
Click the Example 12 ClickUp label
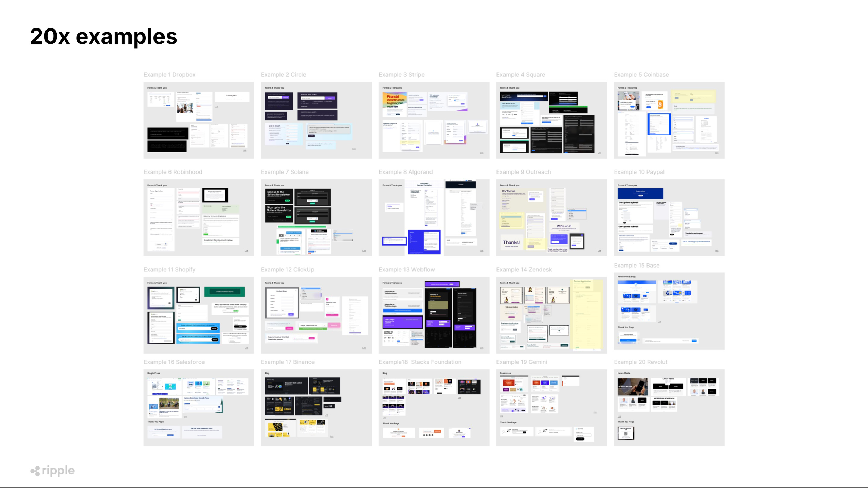click(287, 270)
